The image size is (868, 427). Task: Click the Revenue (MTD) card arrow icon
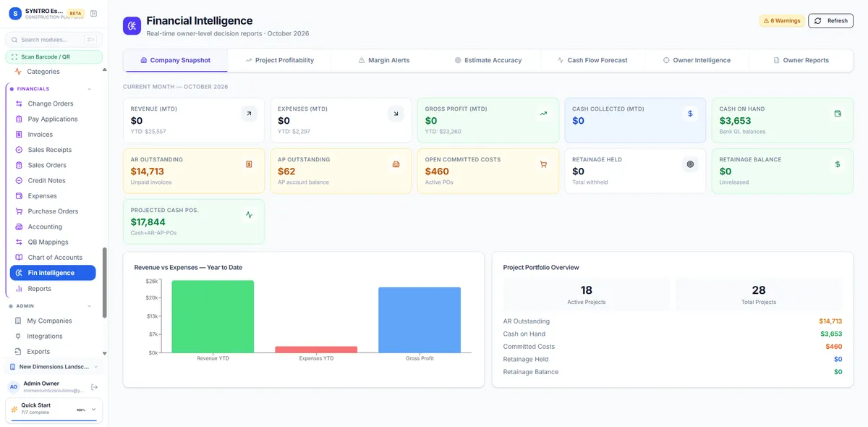[249, 114]
